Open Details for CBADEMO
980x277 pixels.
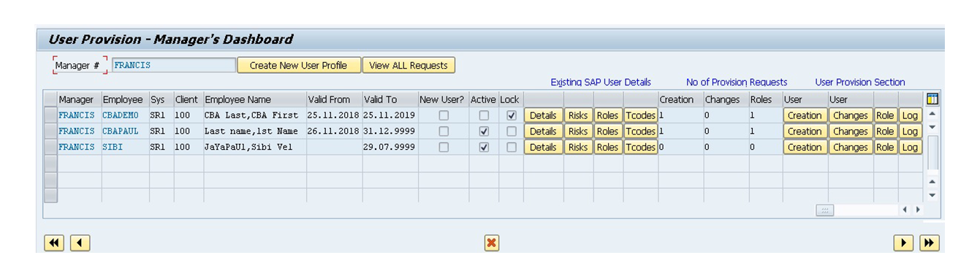click(543, 115)
